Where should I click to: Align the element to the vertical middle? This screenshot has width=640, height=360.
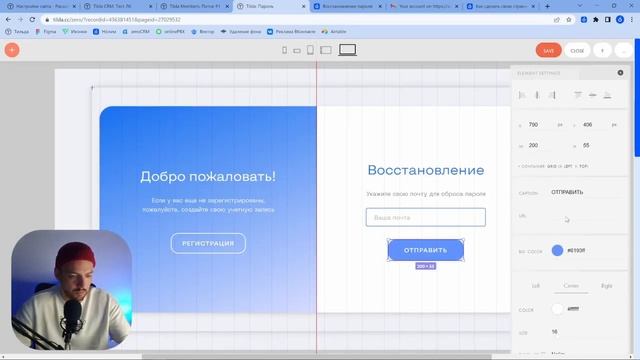point(593,95)
